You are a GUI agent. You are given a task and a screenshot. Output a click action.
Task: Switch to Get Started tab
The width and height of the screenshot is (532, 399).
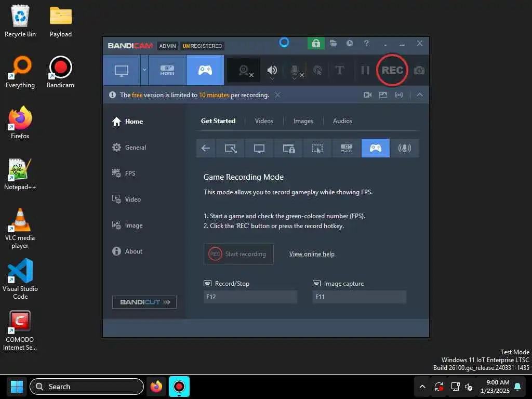[x=218, y=121]
